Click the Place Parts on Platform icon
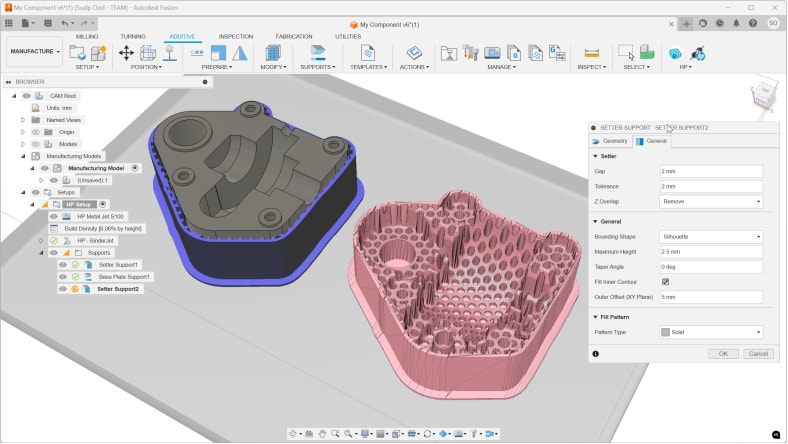788x444 pixels. click(170, 53)
